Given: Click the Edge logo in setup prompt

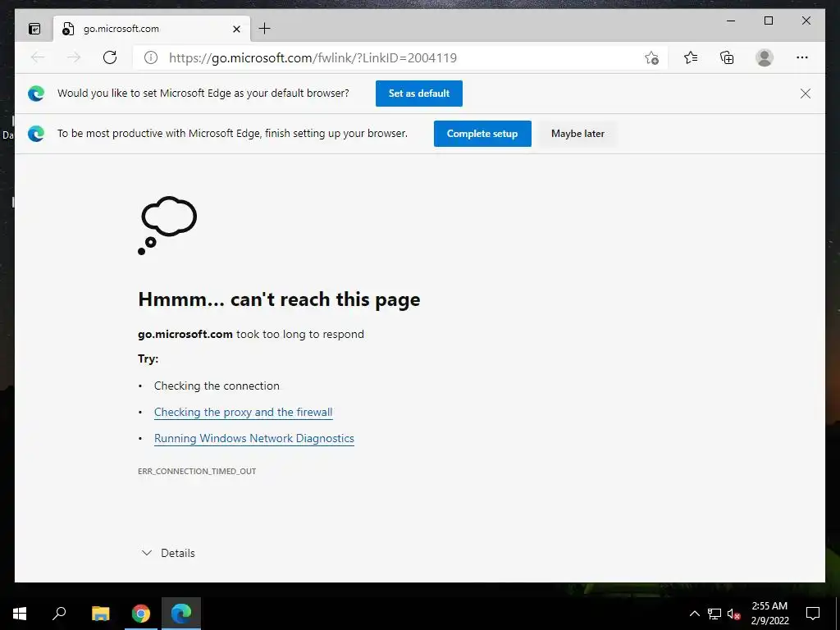Looking at the screenshot, I should (36, 134).
